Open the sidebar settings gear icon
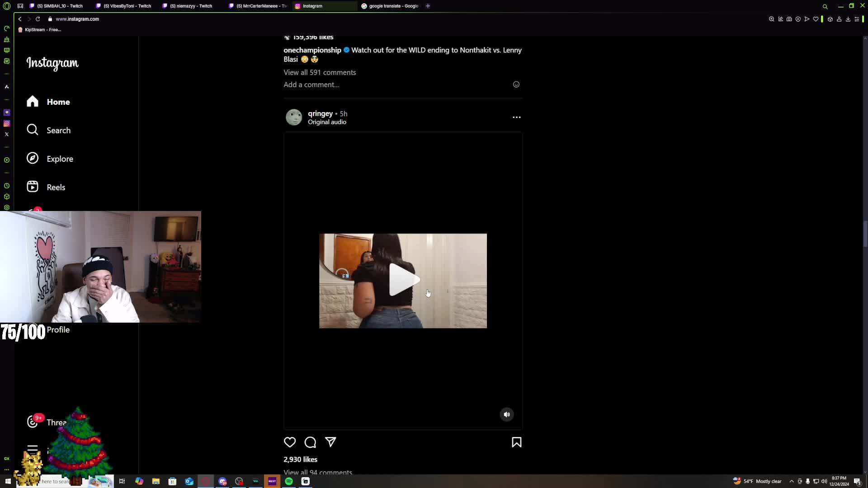This screenshot has width=868, height=488. tap(7, 207)
